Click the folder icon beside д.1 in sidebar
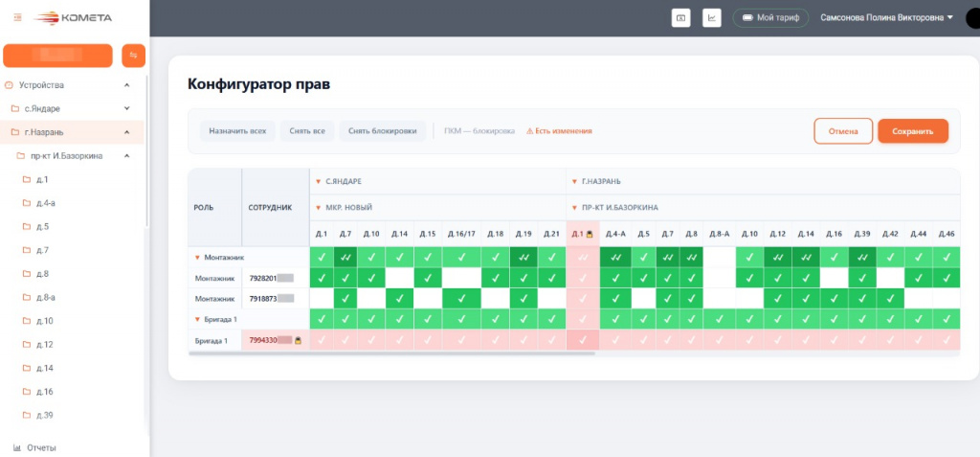Image resolution: width=980 pixels, height=457 pixels. coord(27,180)
